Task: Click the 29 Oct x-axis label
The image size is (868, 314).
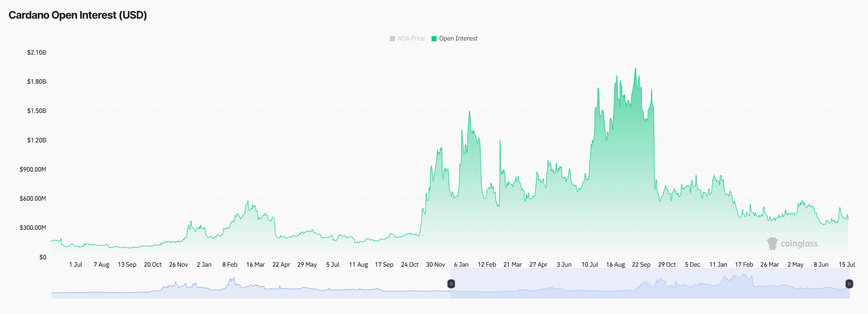Action: coord(667,265)
